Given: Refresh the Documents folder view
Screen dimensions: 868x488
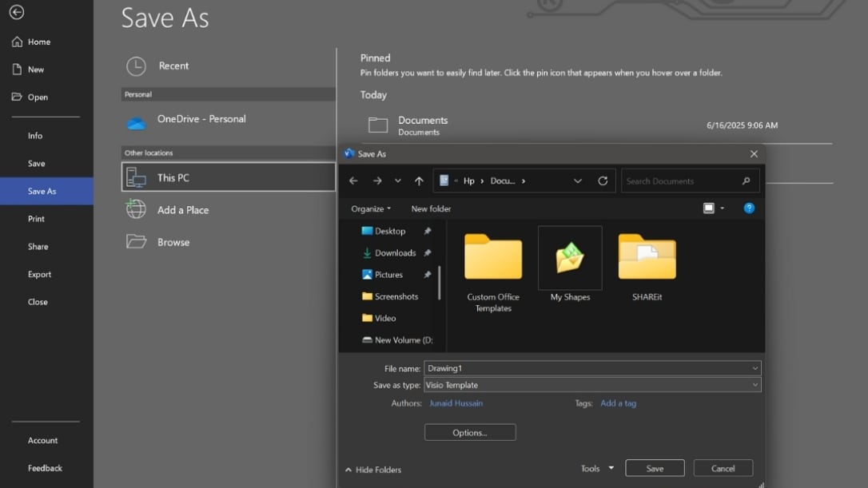Looking at the screenshot, I should [x=603, y=181].
